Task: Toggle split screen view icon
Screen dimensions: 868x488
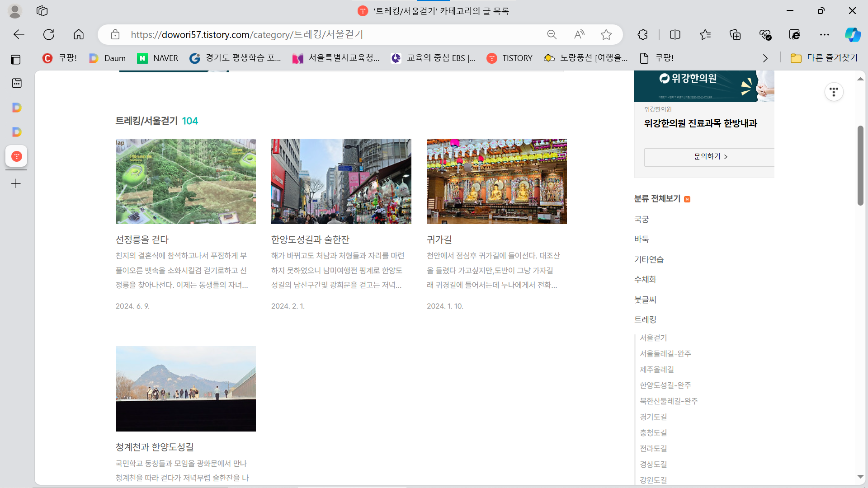Action: point(675,34)
